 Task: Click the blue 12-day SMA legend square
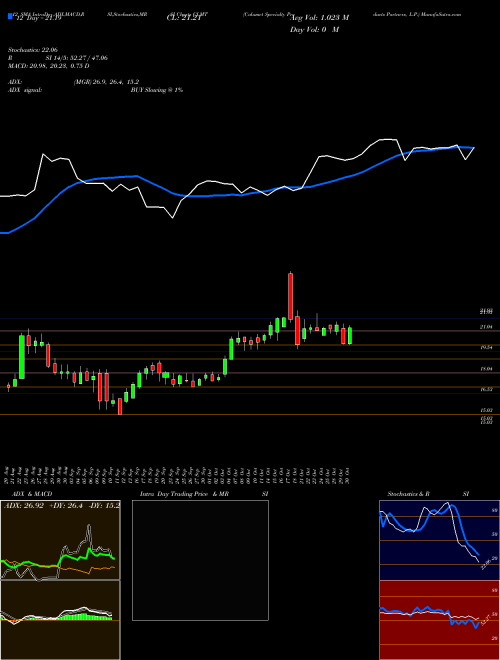10,16
